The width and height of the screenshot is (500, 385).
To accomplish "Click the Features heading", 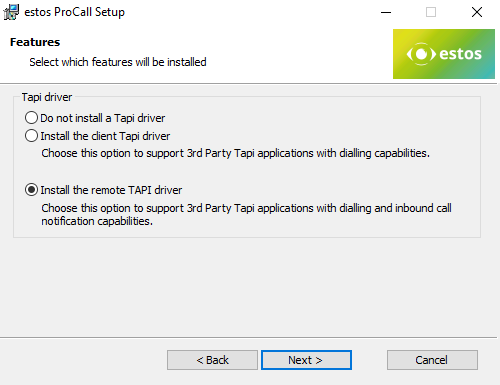I will click(x=35, y=42).
